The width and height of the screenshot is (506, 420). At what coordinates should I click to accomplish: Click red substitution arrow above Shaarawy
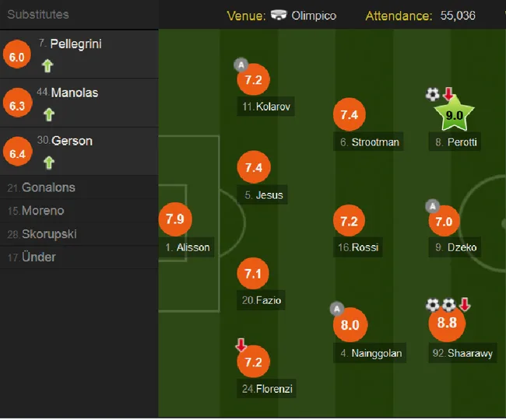tap(465, 304)
